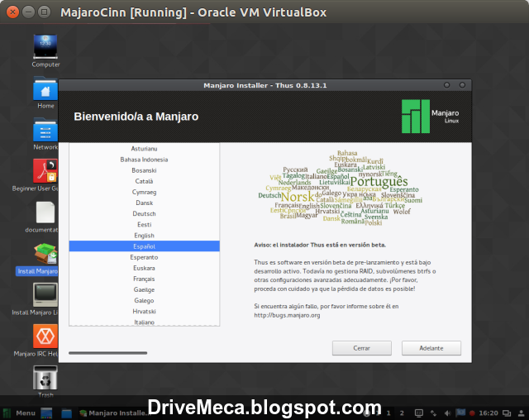
Task: Open the Install Manjaro Linux terminal icon
Action: click(x=45, y=299)
